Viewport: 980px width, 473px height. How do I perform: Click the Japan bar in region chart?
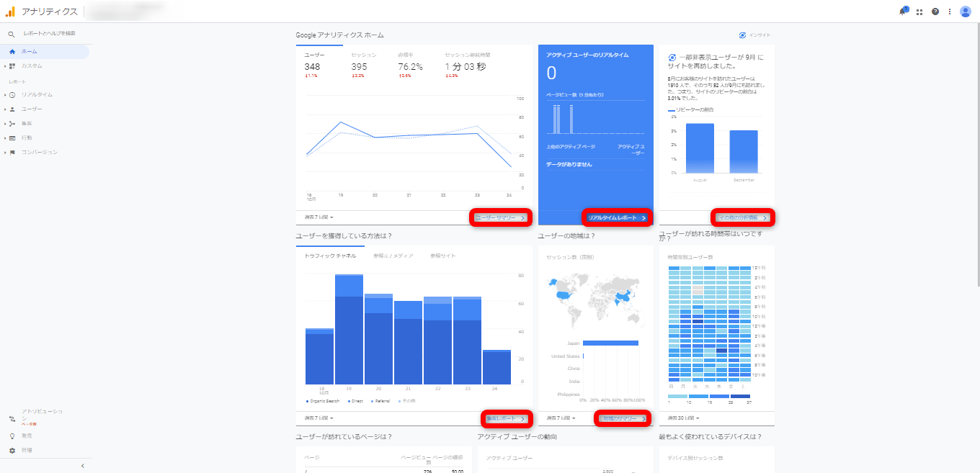coord(610,343)
